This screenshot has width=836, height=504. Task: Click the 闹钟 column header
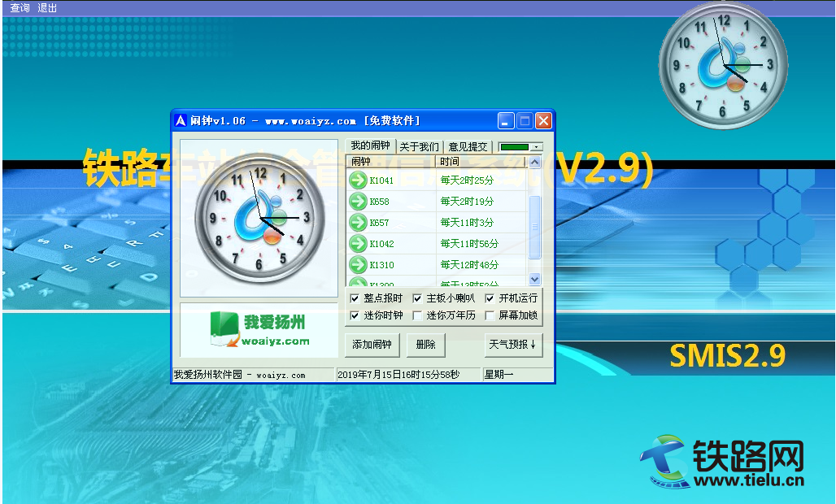(x=391, y=162)
